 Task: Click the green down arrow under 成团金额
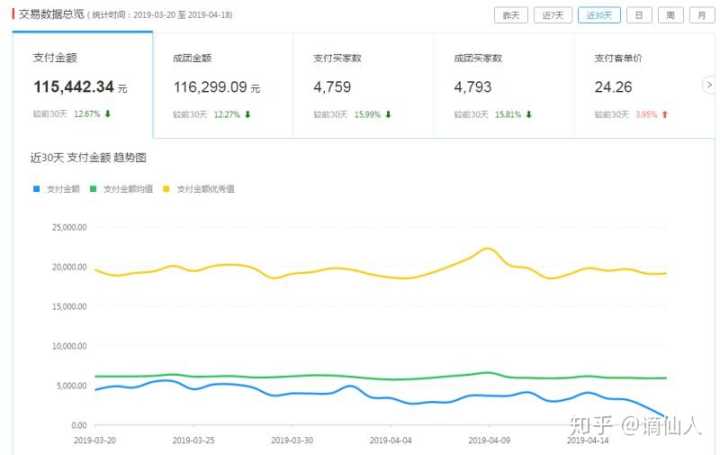click(247, 115)
